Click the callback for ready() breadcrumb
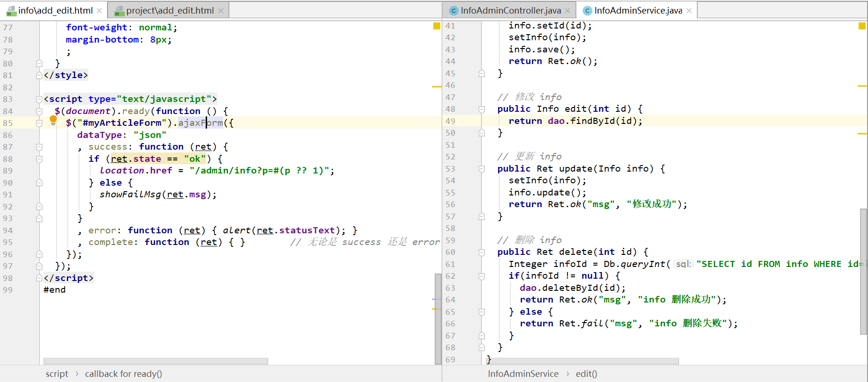Image resolution: width=868 pixels, height=382 pixels. 123,374
